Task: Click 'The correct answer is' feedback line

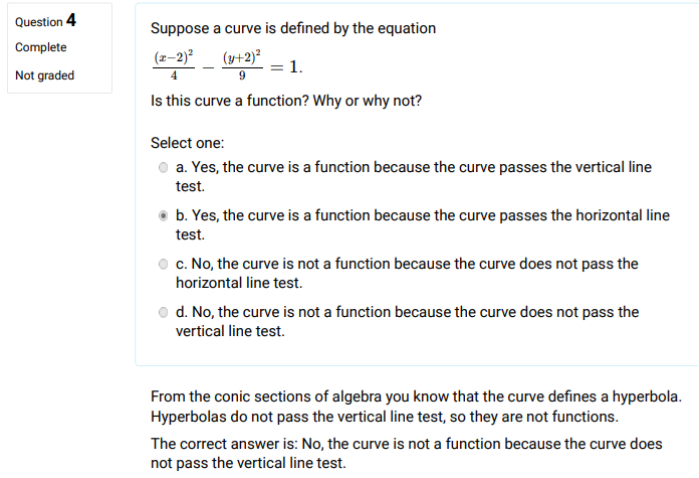Action: click(x=407, y=453)
